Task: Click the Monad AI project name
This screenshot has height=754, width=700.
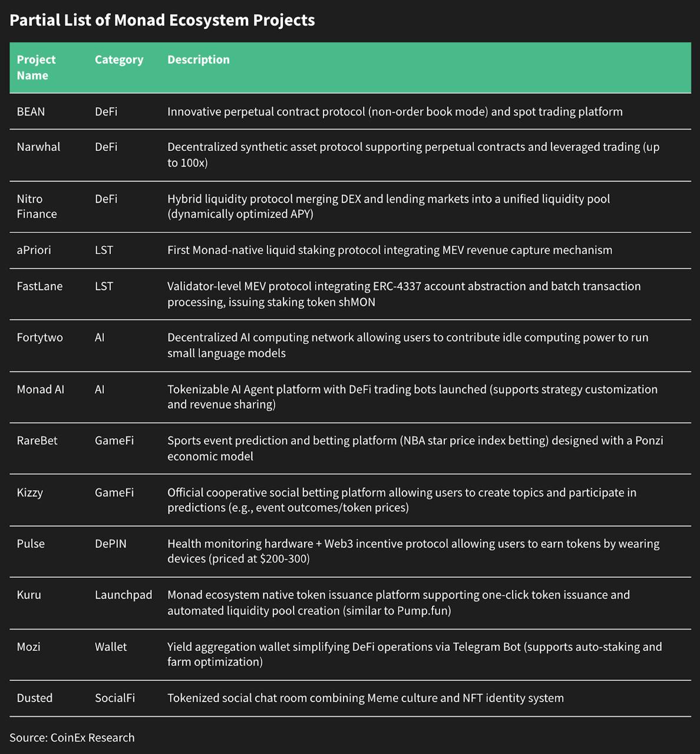Action: 40,389
